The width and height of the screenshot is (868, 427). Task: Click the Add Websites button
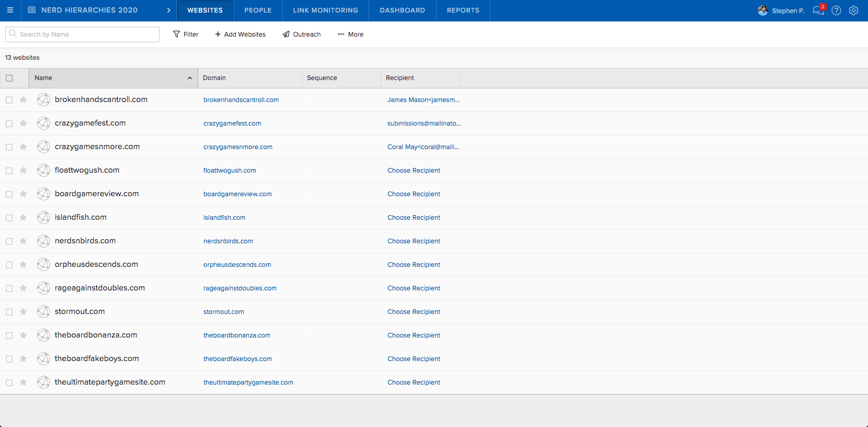[240, 35]
